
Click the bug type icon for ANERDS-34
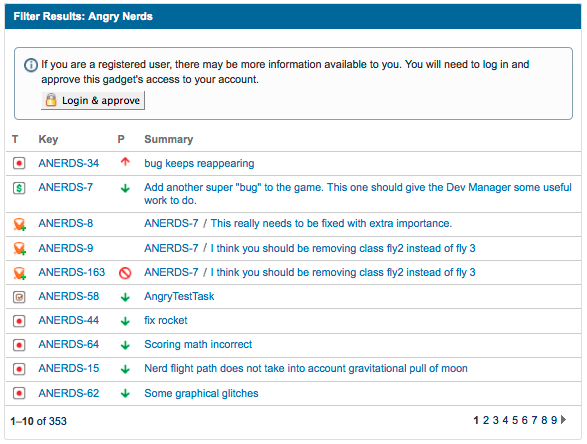click(19, 164)
